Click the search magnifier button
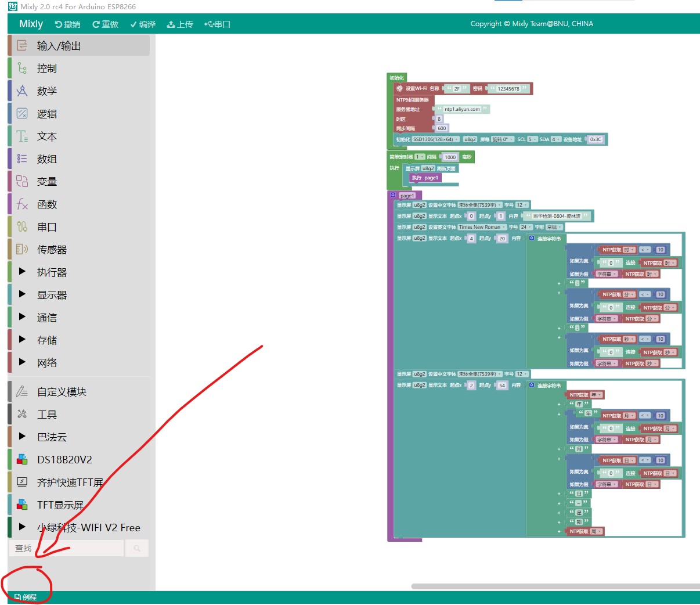 (x=137, y=548)
